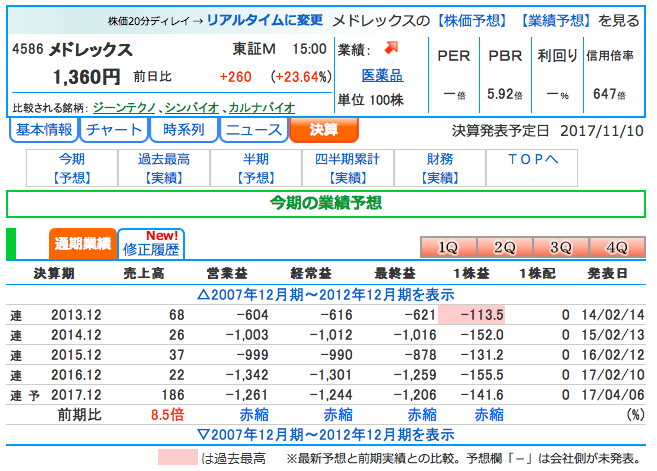This screenshot has width=657, height=471.
Task: Click the +260 price change value
Action: pos(235,77)
